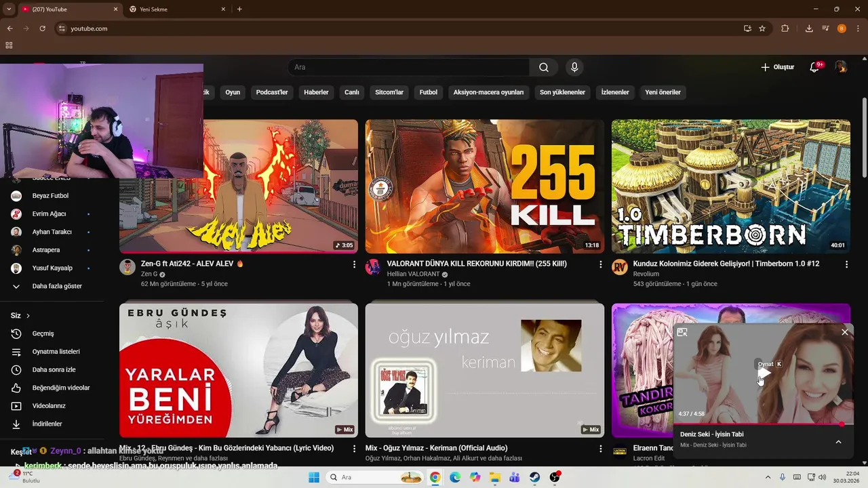Image resolution: width=868 pixels, height=488 pixels.
Task: Open the Chrome media control icon
Action: pyautogui.click(x=825, y=28)
